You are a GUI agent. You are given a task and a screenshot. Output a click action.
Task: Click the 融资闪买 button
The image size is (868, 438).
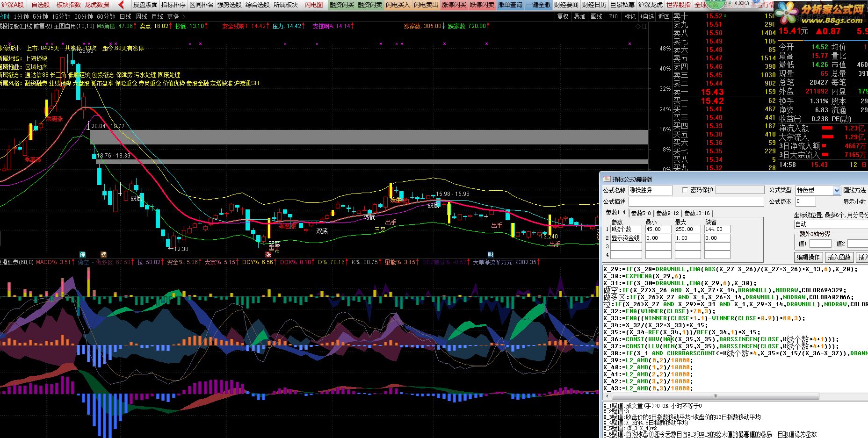point(342,5)
